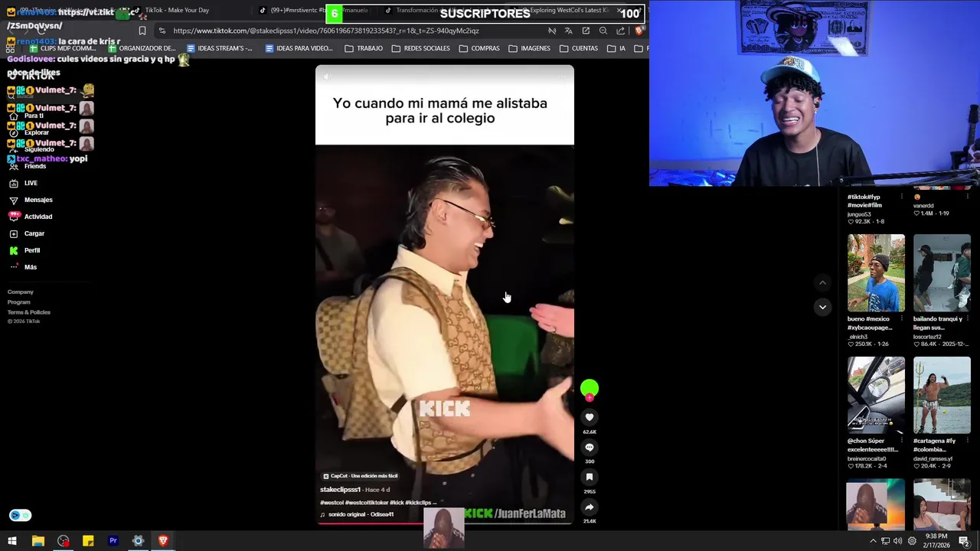The image size is (980, 551).
Task: Open the REDES SOCIALES bookmarks folder
Action: (420, 48)
